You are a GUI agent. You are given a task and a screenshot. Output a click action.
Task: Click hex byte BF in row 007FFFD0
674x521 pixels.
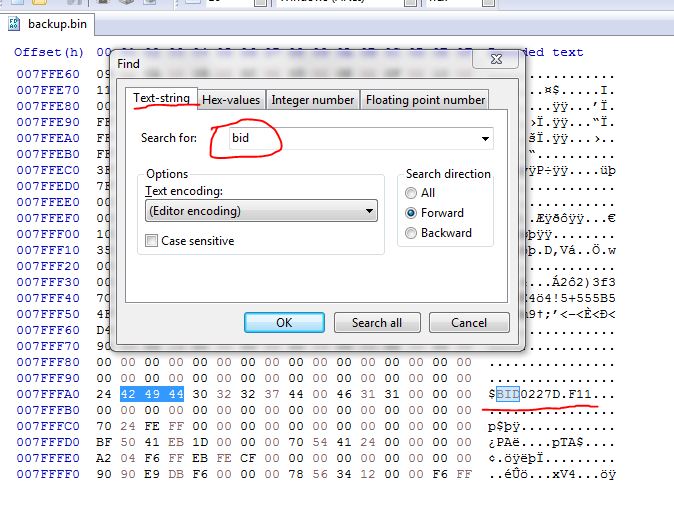point(104,442)
